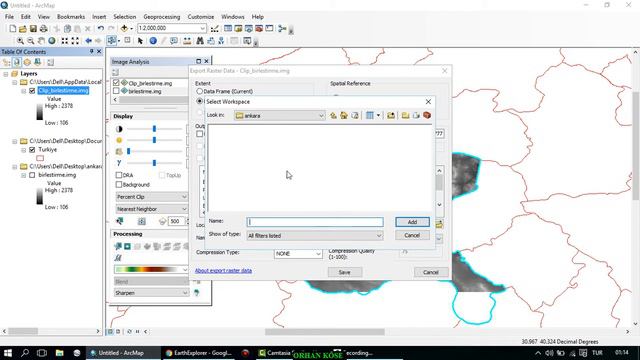
Task: Select the Zoom Out tool
Action: 31,41
